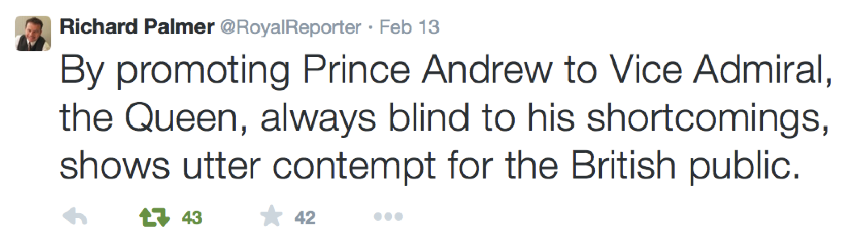Click the retweet count of 43
868x251 pixels.
[192, 218]
